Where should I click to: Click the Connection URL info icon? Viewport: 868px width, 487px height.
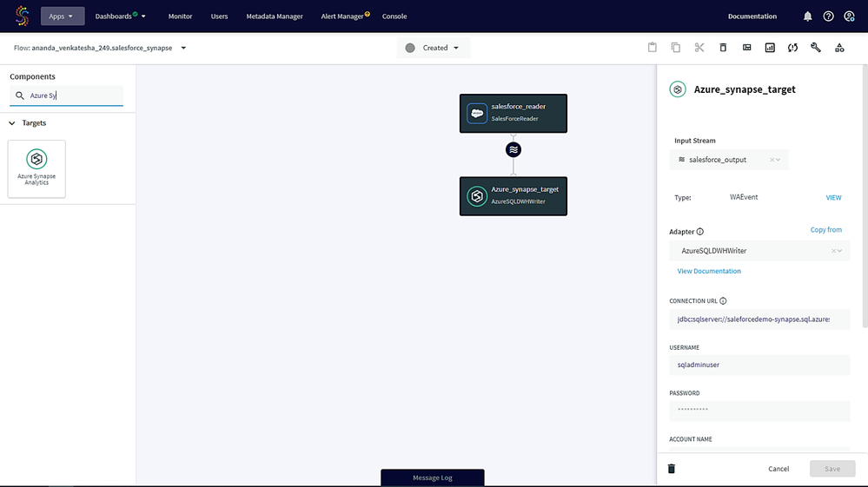pos(723,301)
